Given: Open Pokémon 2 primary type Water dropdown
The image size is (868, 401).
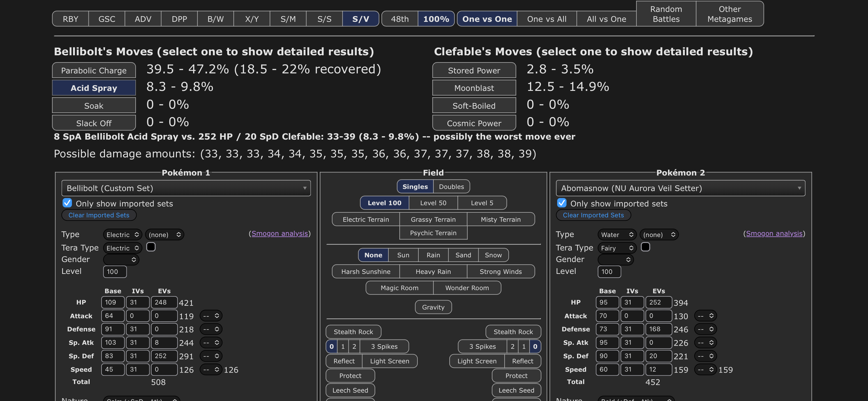Looking at the screenshot, I should [617, 235].
